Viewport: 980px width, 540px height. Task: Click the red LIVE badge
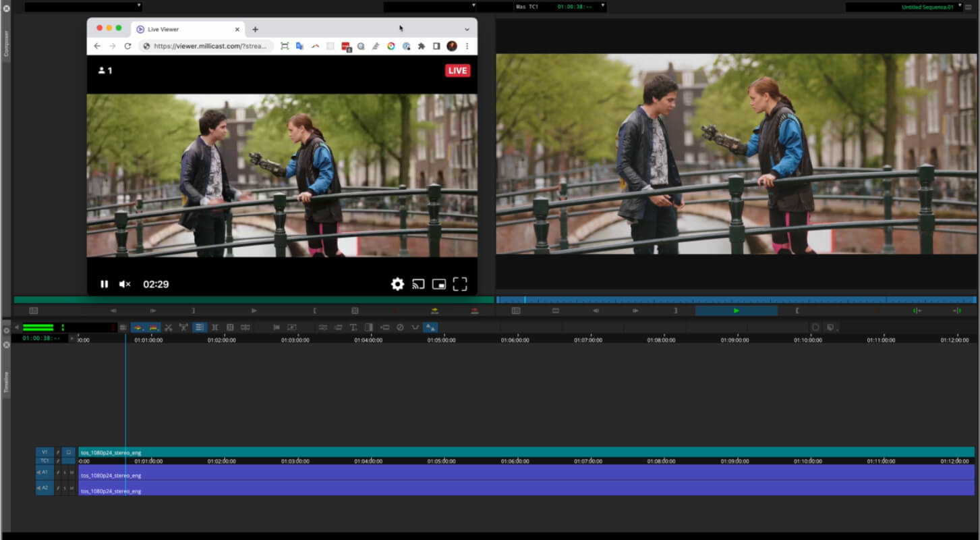[x=457, y=71]
